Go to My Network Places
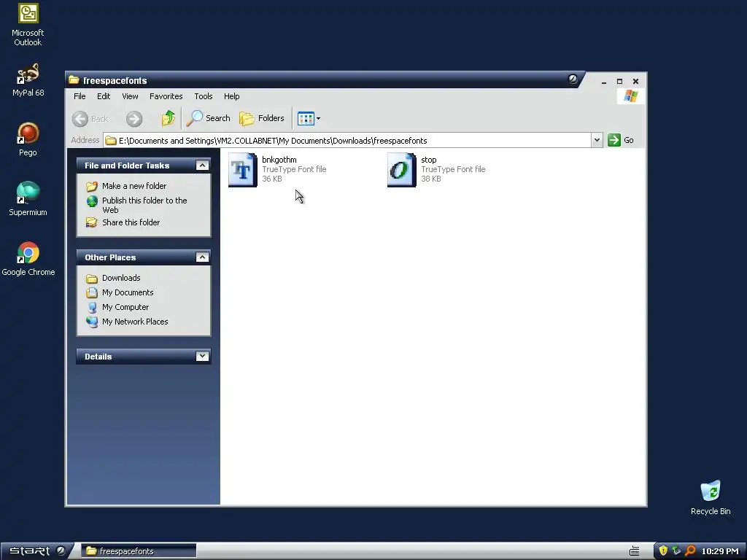Screen dimensions: 747x560 coord(135,322)
